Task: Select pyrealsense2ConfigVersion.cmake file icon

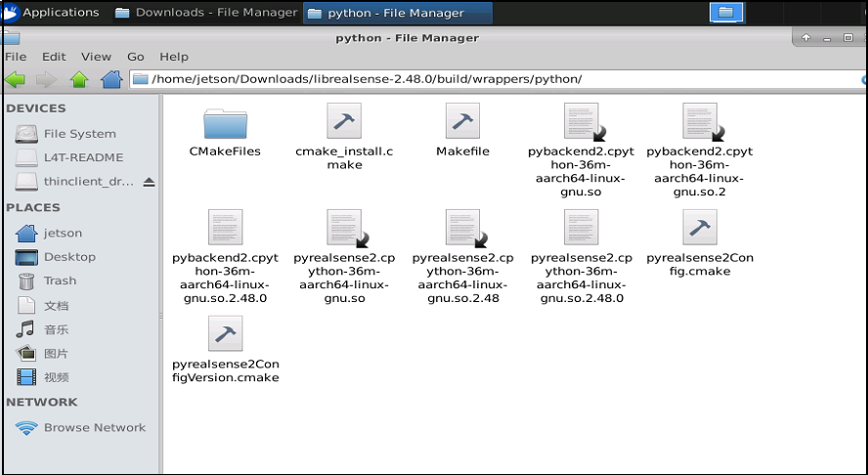Action: 225,333
